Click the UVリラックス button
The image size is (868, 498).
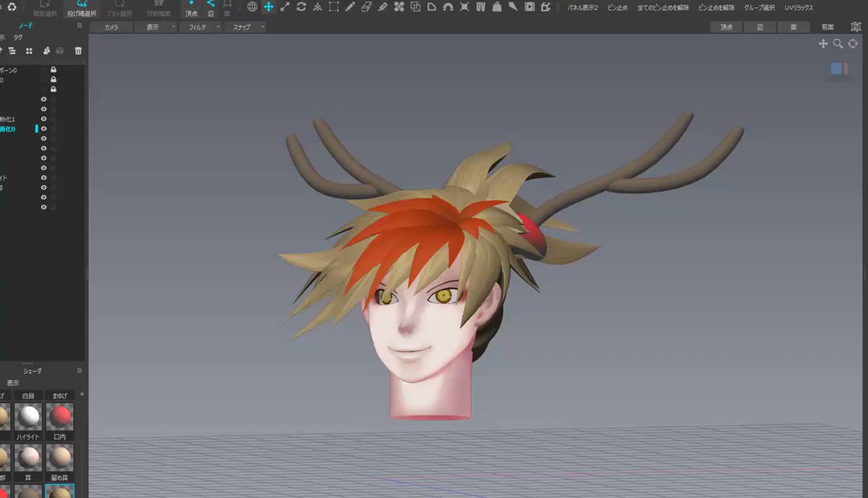(799, 7)
